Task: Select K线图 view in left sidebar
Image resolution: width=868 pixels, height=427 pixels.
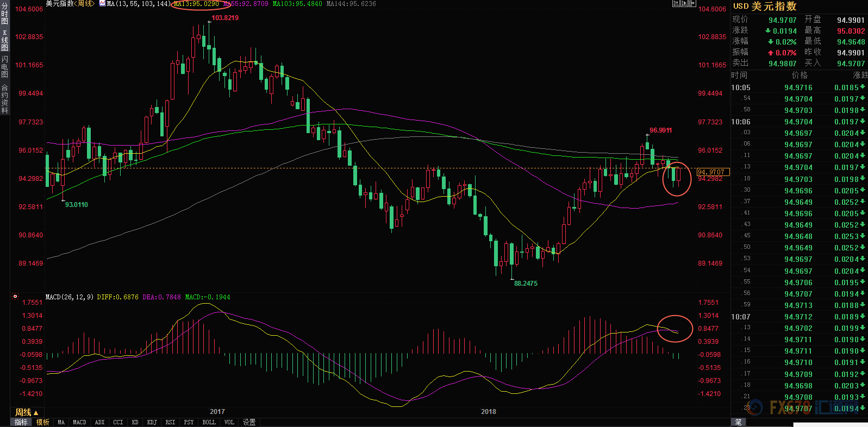Action: point(5,40)
